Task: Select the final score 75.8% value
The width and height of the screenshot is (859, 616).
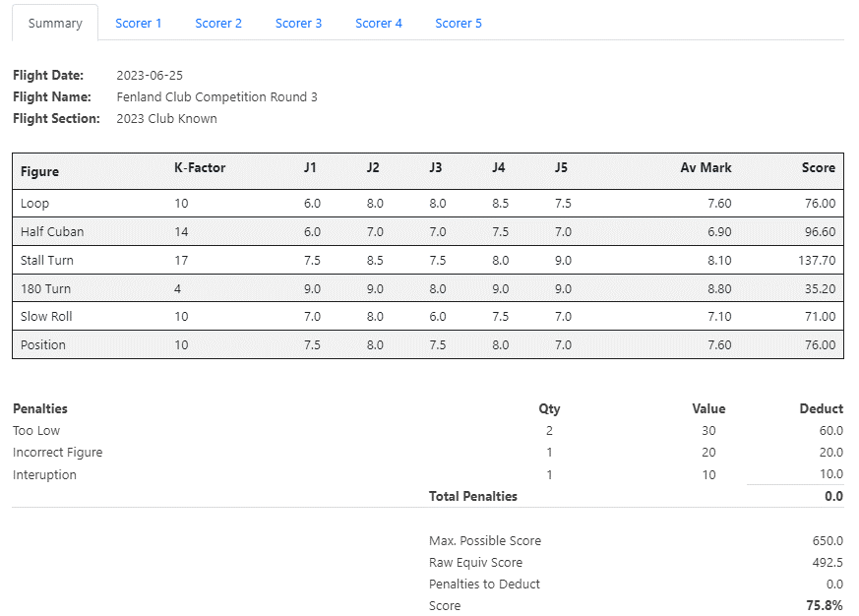Action: pos(825,606)
